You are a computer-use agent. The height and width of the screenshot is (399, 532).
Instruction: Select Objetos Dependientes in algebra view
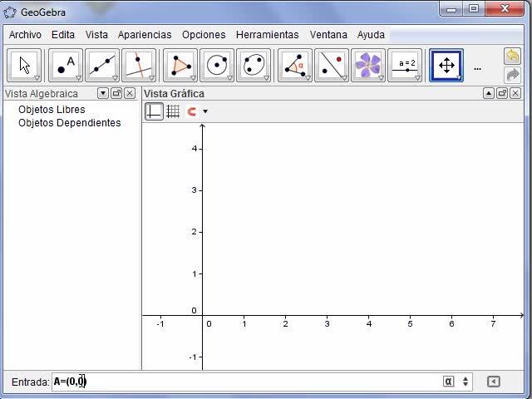pos(70,123)
